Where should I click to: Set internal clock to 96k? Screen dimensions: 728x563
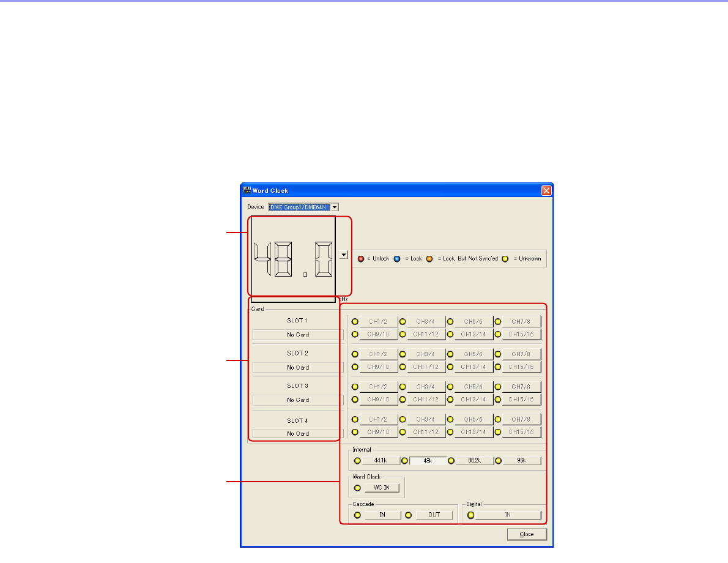coord(522,460)
